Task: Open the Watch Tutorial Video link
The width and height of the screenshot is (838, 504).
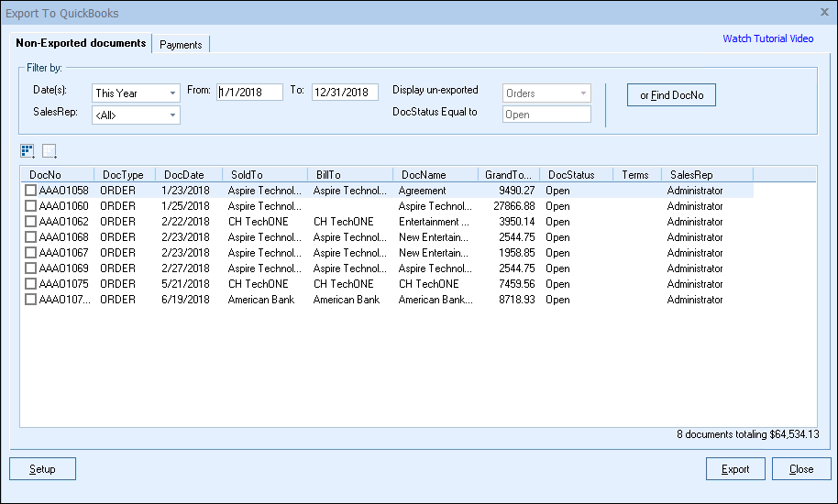Action: pos(767,38)
